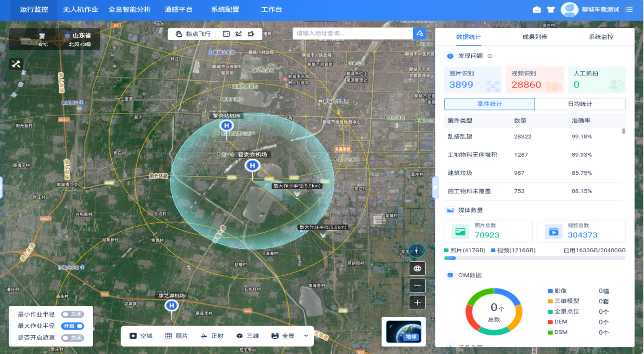Toggle the 最小作业半径 switch
The image size is (644, 354).
tap(73, 314)
